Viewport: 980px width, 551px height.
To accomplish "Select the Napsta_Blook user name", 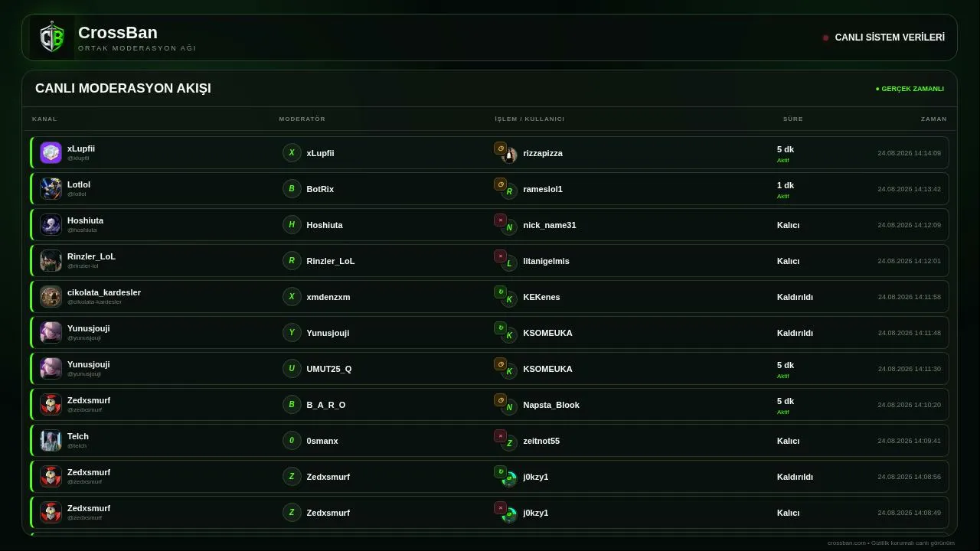I will coord(551,405).
